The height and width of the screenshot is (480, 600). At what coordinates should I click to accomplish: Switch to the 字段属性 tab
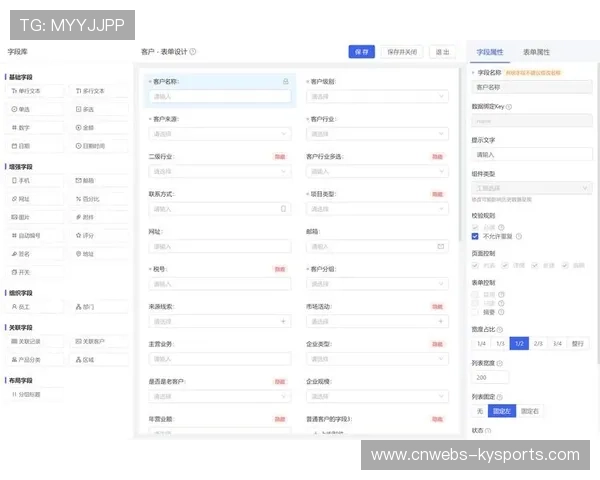(490, 51)
